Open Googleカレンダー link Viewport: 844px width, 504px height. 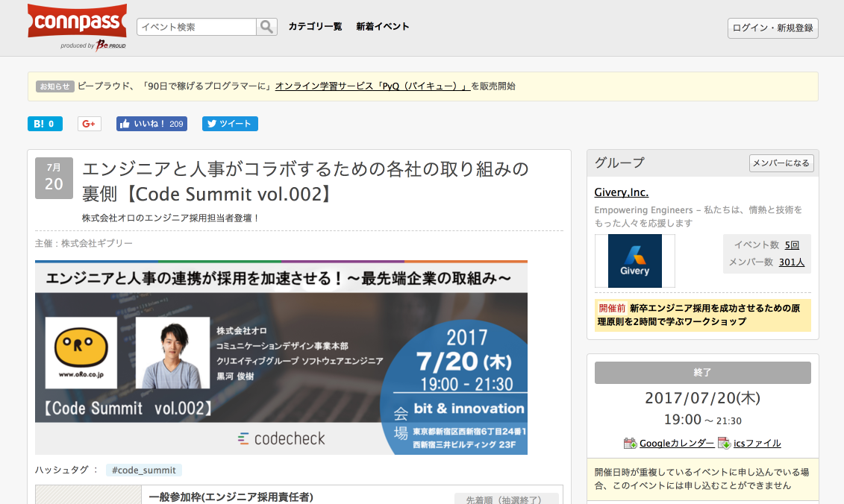coord(677,443)
